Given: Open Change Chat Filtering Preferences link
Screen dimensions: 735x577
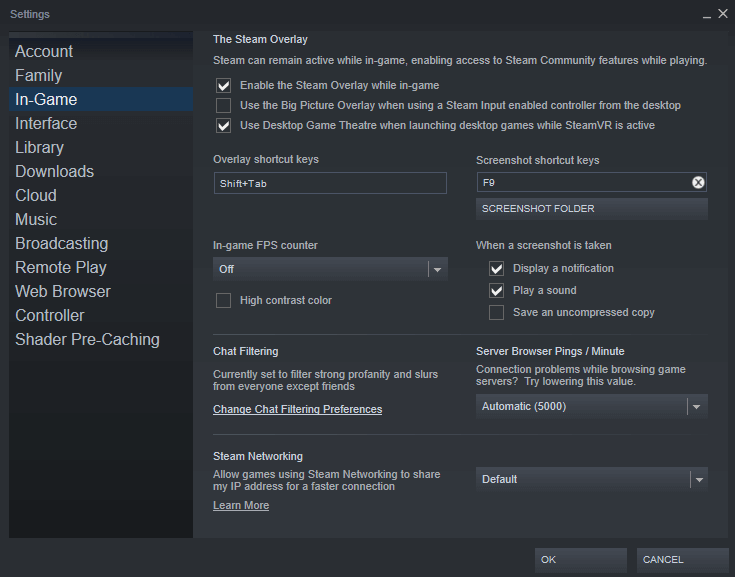Looking at the screenshot, I should 297,410.
